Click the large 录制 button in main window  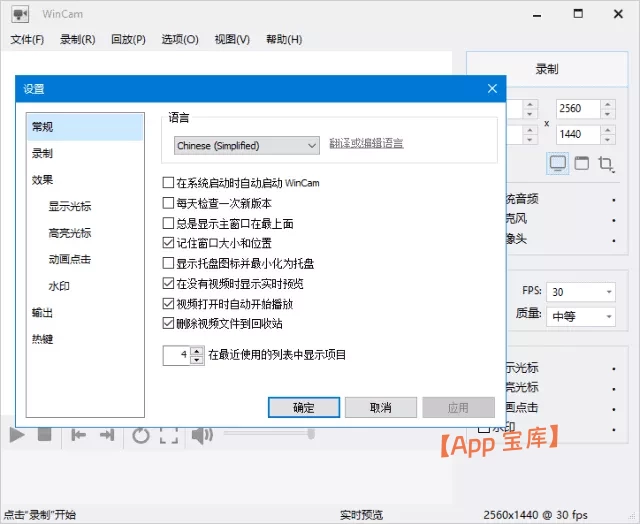[x=547, y=69]
